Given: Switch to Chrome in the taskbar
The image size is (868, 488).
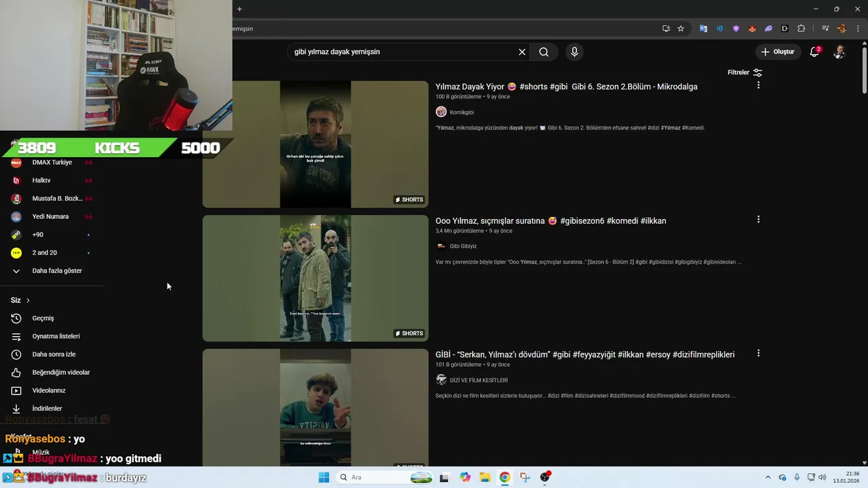Looking at the screenshot, I should 505,477.
